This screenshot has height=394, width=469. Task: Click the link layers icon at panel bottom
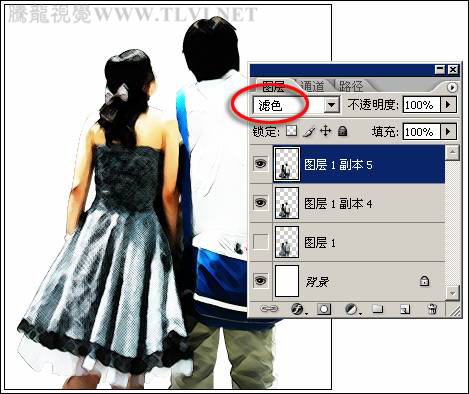pos(269,309)
